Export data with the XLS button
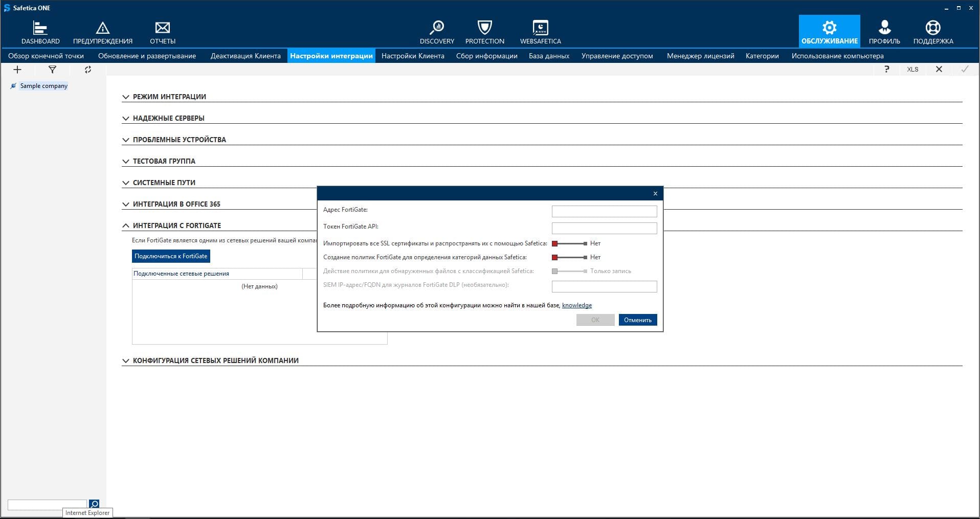This screenshot has width=980, height=519. click(x=912, y=70)
